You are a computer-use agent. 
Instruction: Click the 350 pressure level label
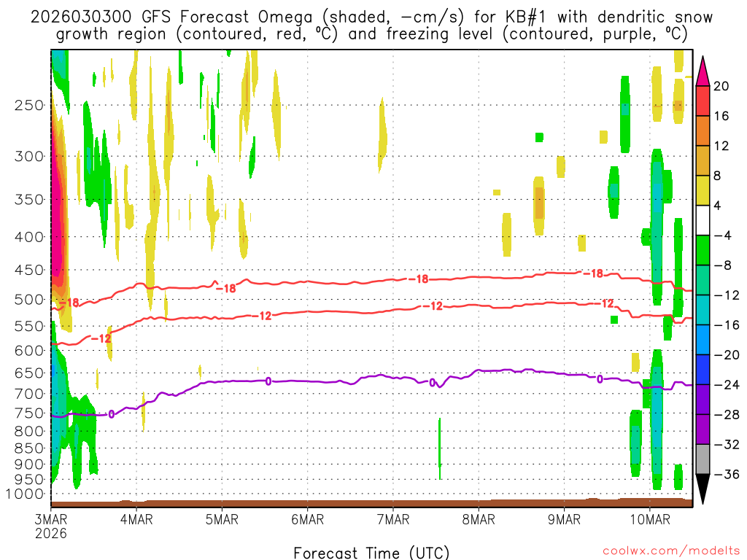(29, 200)
